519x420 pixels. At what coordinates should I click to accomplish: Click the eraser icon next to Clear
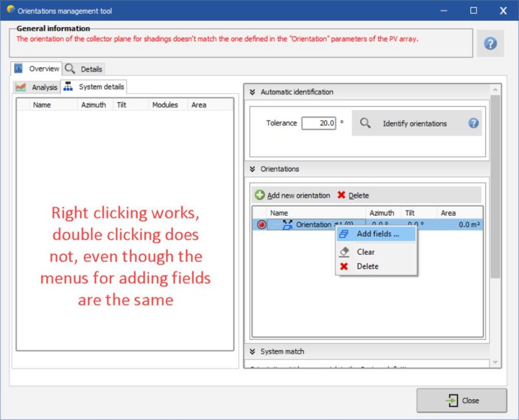pyautogui.click(x=344, y=252)
